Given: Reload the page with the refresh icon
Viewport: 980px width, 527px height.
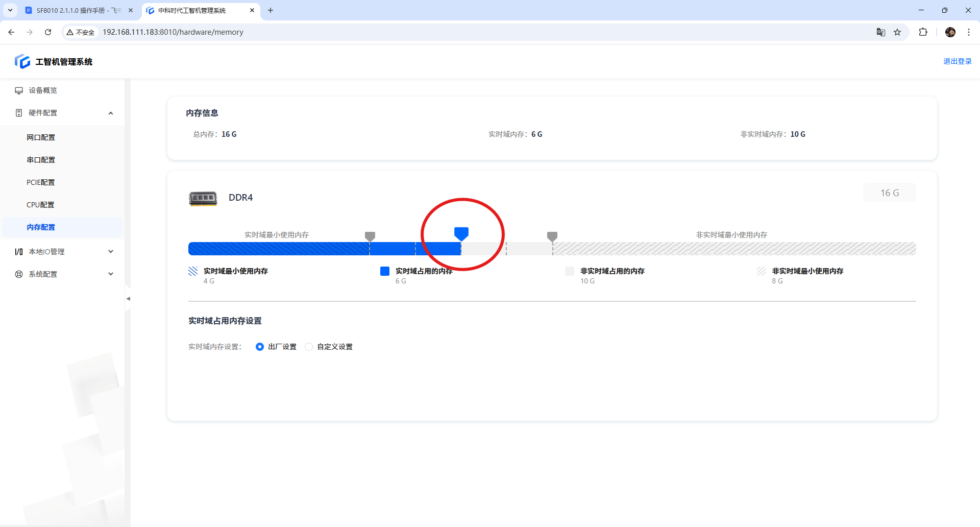Looking at the screenshot, I should click(x=48, y=32).
